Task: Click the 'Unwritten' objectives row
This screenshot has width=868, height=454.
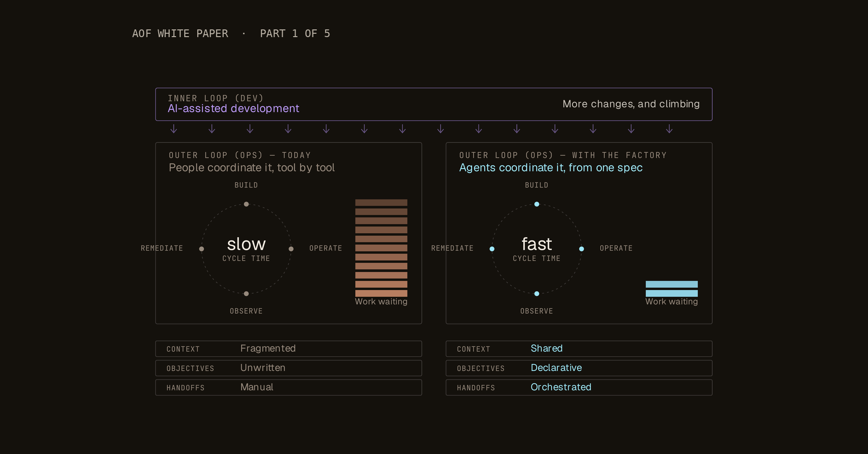Action: pyautogui.click(x=288, y=368)
